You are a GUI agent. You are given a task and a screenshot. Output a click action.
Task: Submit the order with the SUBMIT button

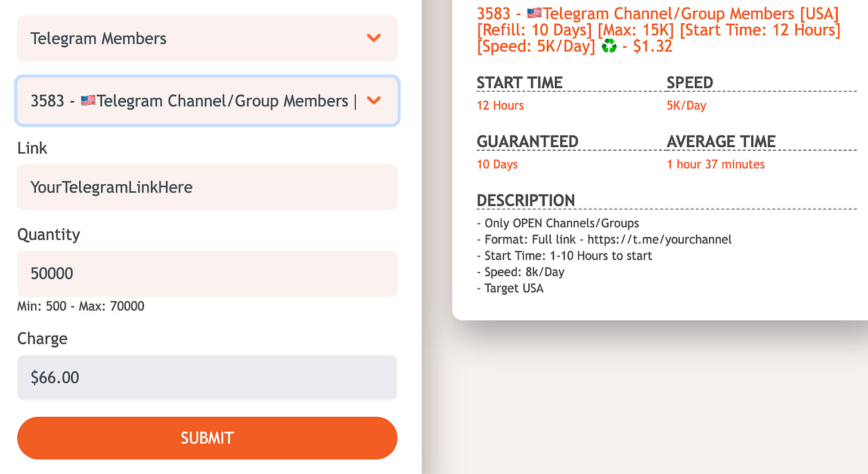coord(207,438)
